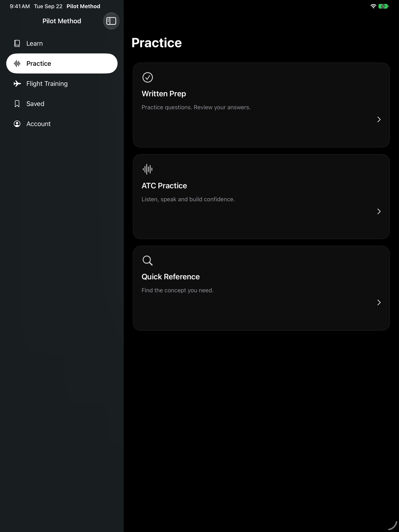The width and height of the screenshot is (399, 532).
Task: Open the Quick Reference card title
Action: tap(170, 277)
